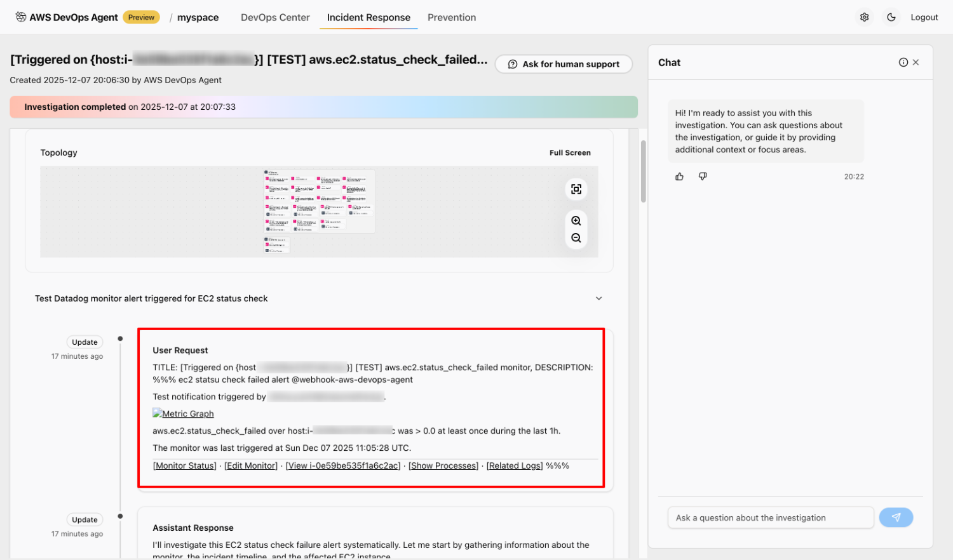
Task: Click the Logout link
Action: pyautogui.click(x=924, y=17)
